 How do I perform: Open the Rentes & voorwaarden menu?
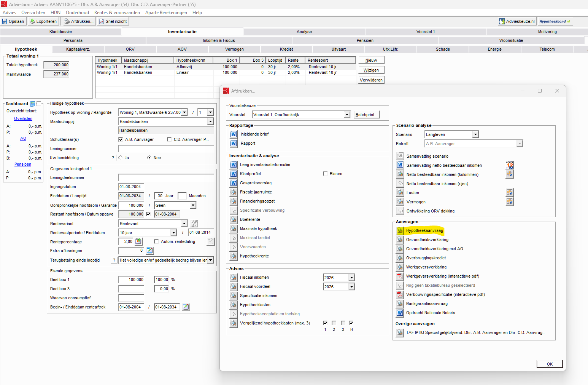(x=117, y=13)
